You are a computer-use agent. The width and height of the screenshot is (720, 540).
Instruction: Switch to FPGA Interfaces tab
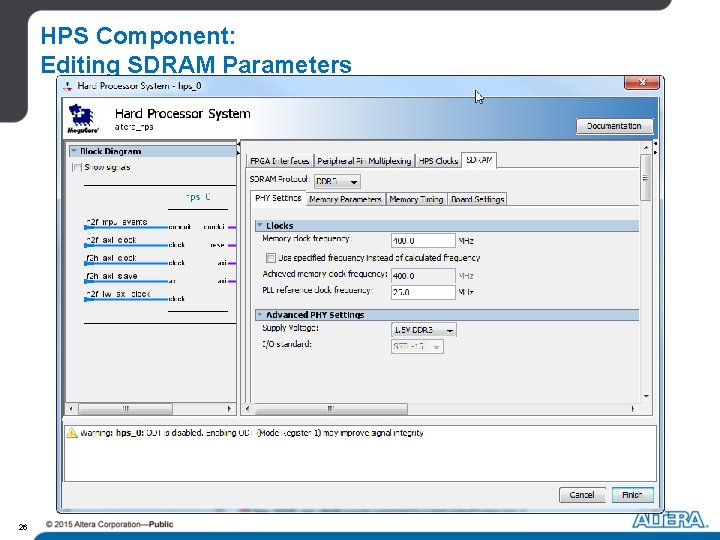(279, 161)
